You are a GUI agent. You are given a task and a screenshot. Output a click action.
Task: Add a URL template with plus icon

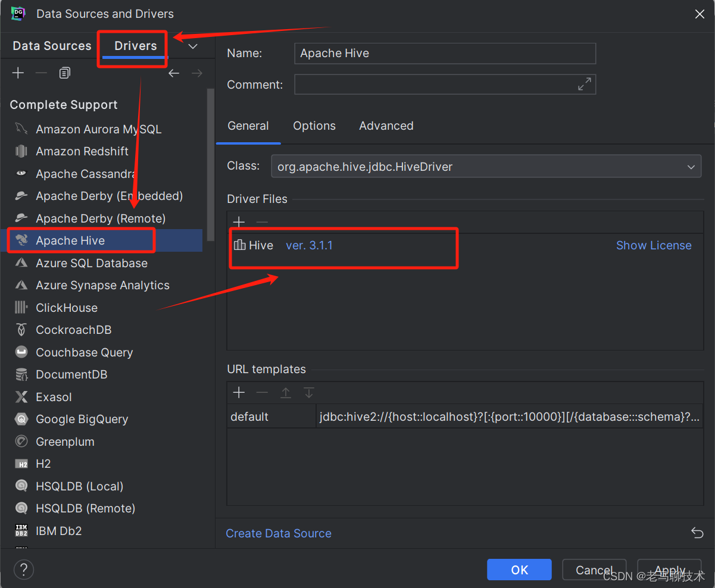pos(239,393)
